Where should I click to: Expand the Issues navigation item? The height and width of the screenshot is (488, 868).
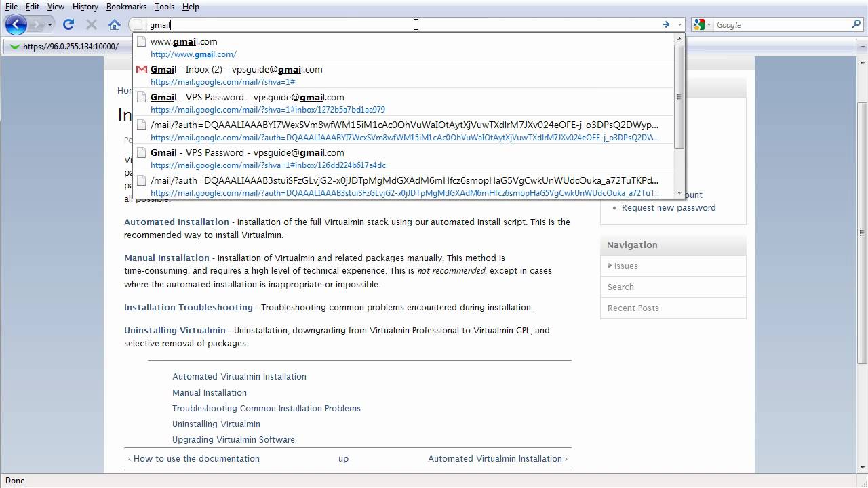point(625,266)
